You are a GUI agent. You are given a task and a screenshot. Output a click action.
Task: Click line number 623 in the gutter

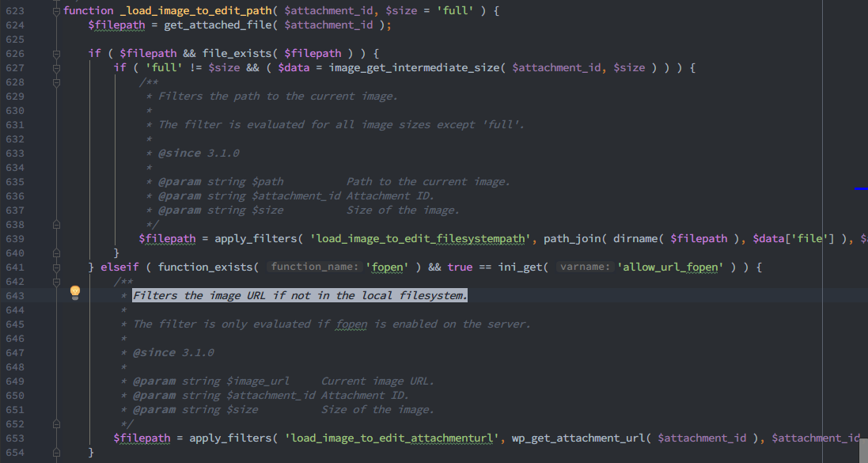[x=15, y=10]
